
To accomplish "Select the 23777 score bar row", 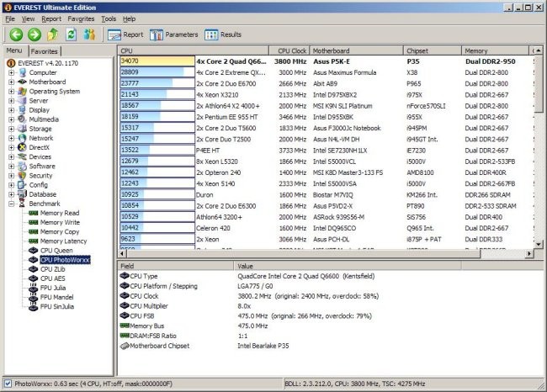I will [157, 84].
